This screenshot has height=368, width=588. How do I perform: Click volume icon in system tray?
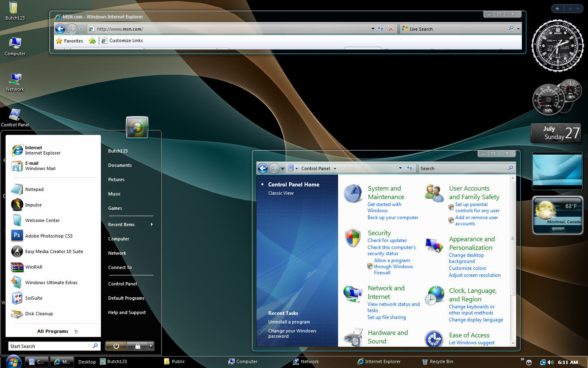(550, 362)
